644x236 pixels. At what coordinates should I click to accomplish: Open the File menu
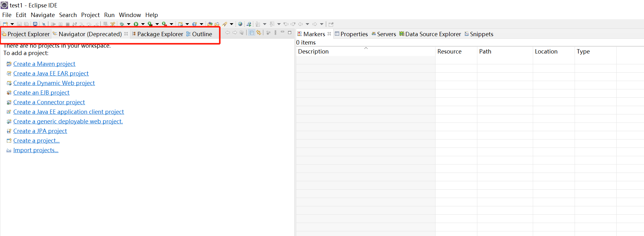click(x=7, y=15)
